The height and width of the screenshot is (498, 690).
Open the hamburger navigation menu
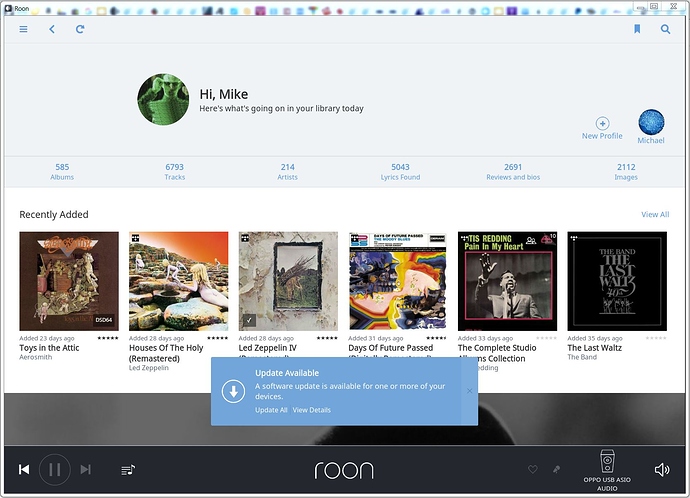(x=23, y=29)
